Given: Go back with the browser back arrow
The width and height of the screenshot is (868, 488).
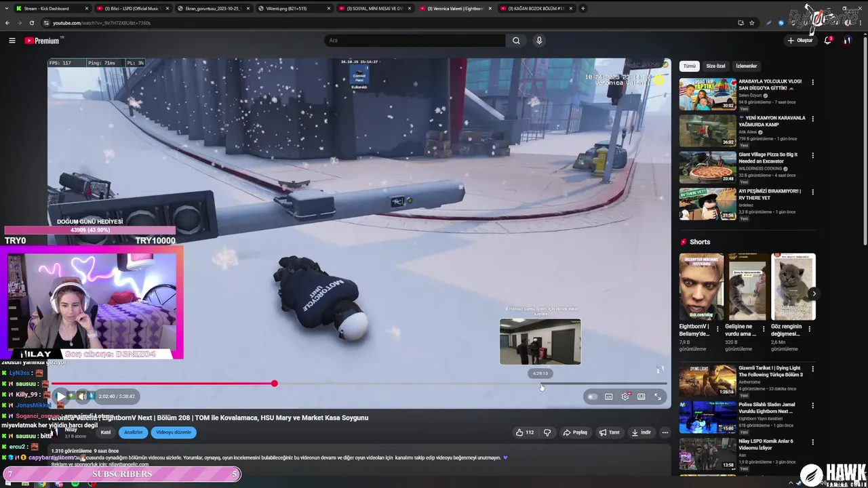Looking at the screenshot, I should 7,23.
